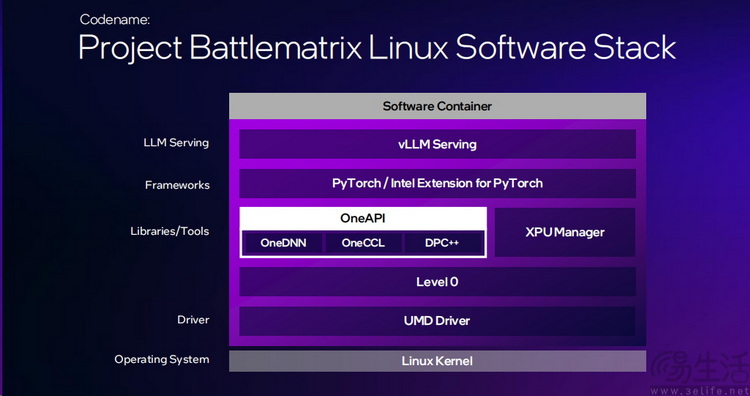Click the OneDNN library box

[283, 243]
